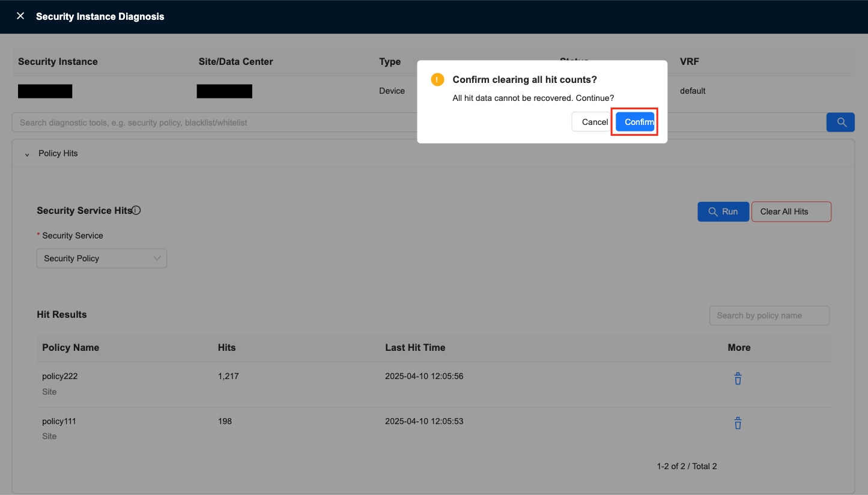Click the Policy Hits section label
The image size is (868, 495).
tap(58, 153)
